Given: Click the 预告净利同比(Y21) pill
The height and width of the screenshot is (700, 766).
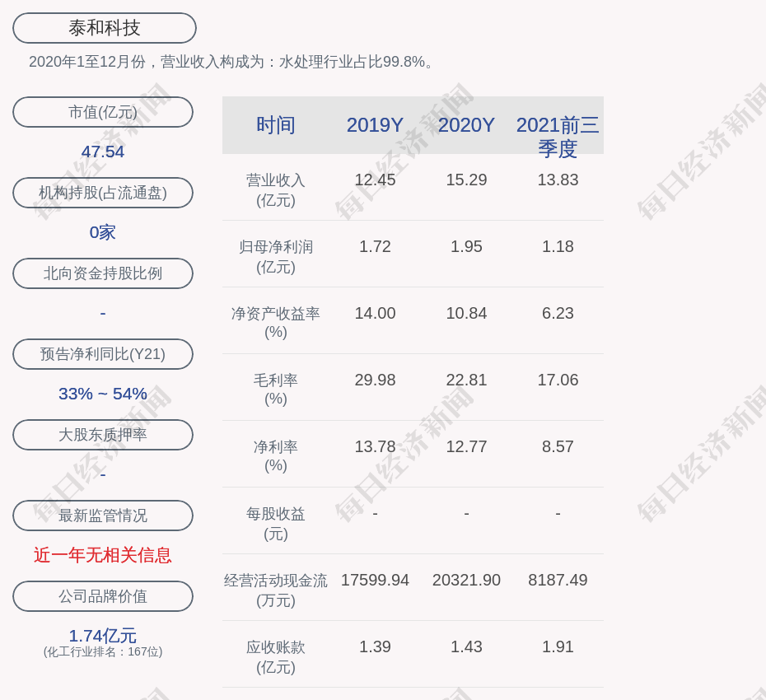Looking at the screenshot, I should [103, 354].
